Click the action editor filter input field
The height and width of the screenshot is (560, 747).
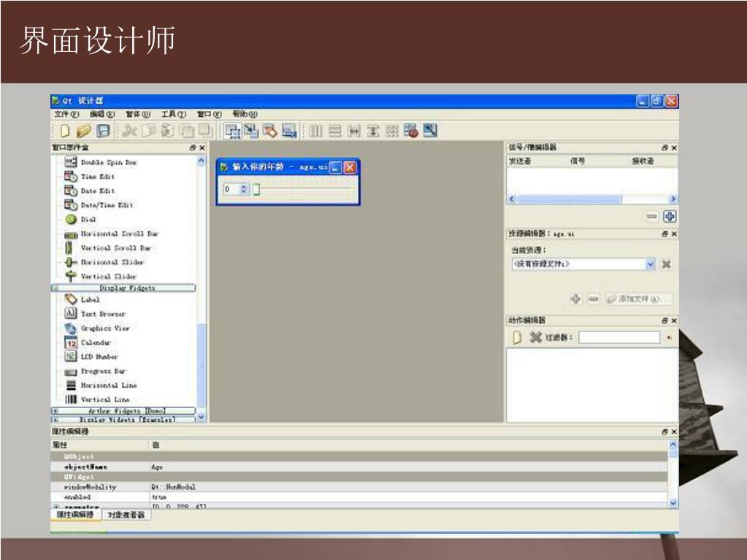click(619, 337)
